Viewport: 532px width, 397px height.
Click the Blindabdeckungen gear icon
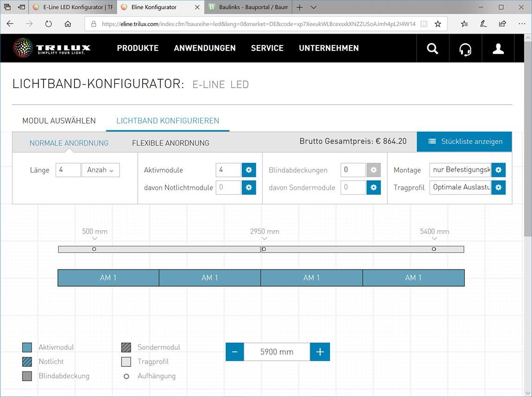pyautogui.click(x=374, y=170)
